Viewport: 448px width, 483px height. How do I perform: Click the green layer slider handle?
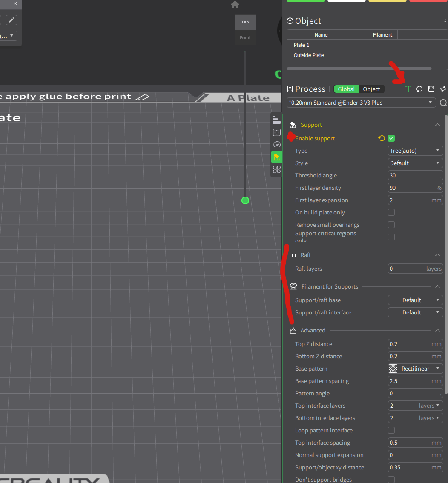pos(245,200)
